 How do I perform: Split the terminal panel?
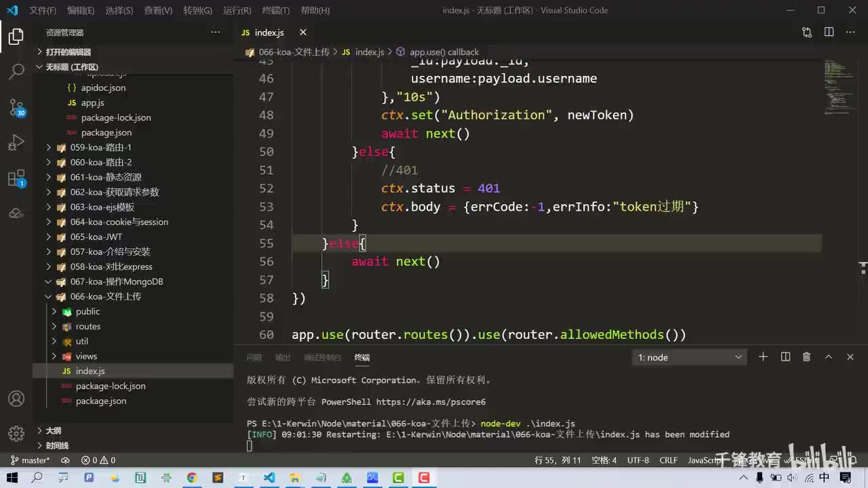click(x=785, y=357)
